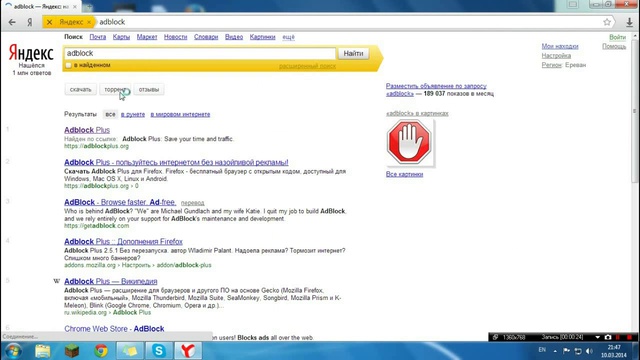Open the Yandex Я home button

(x=30, y=22)
